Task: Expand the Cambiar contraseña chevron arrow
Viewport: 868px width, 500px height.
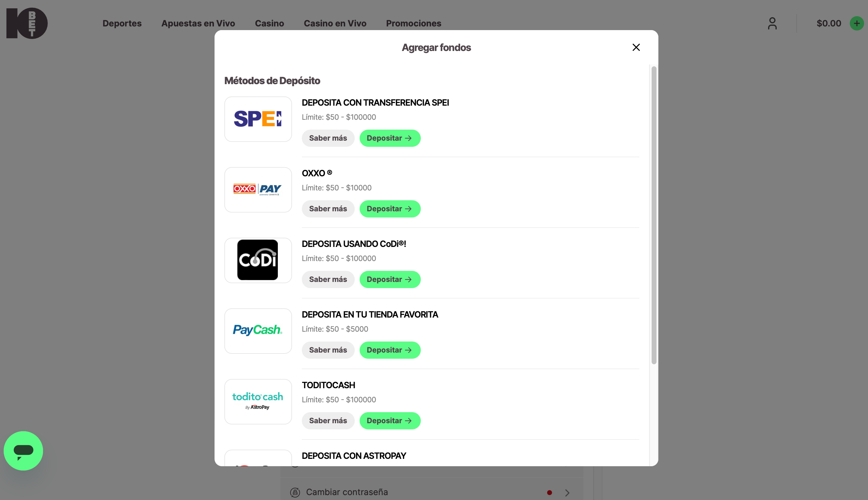Action: (x=567, y=493)
